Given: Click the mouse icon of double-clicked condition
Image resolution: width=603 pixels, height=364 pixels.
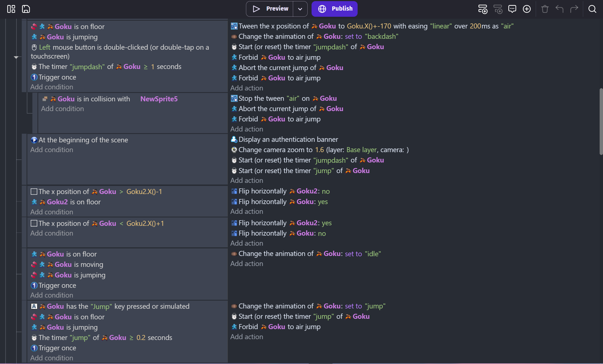Looking at the screenshot, I should pyautogui.click(x=34, y=47).
